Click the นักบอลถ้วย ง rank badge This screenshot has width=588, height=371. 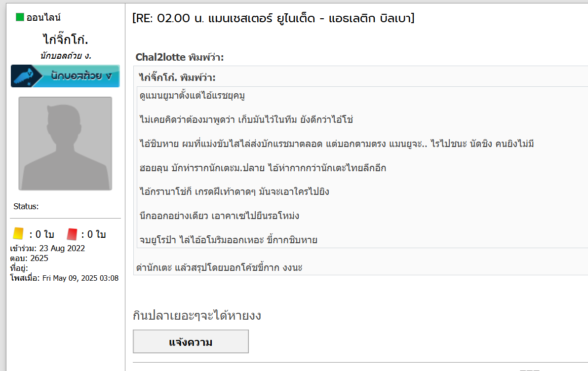pyautogui.click(x=65, y=76)
